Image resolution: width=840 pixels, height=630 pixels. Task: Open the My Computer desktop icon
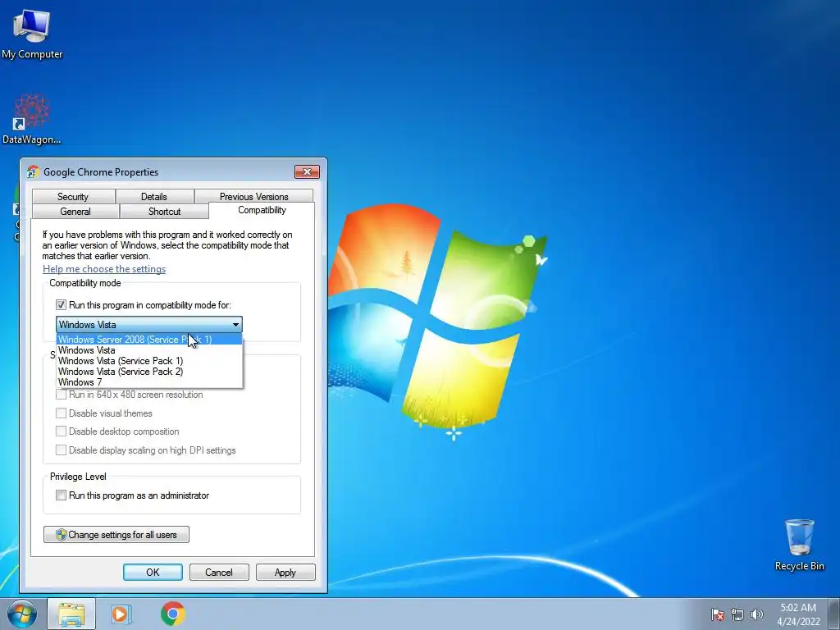[32, 34]
